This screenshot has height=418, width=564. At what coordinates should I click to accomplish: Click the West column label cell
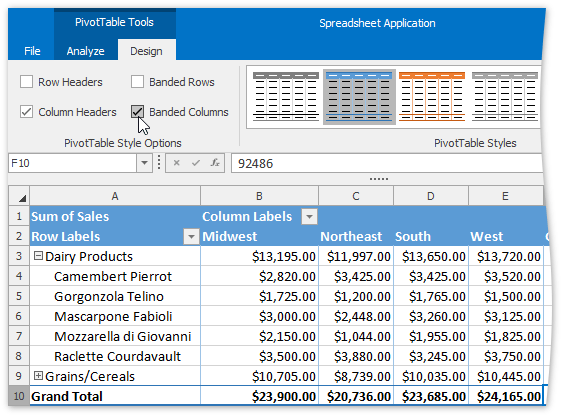505,236
